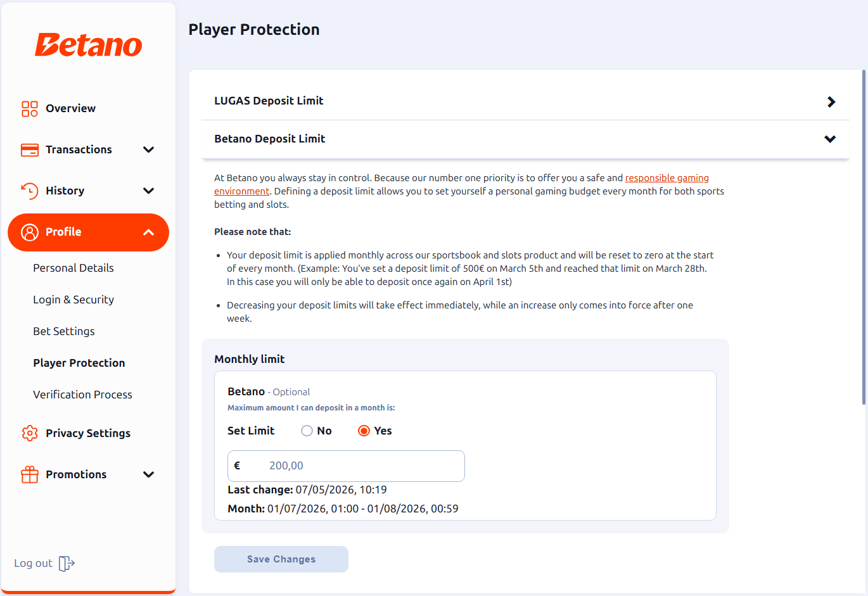This screenshot has width=868, height=596.
Task: Click the monthly limit amount field
Action: click(346, 466)
